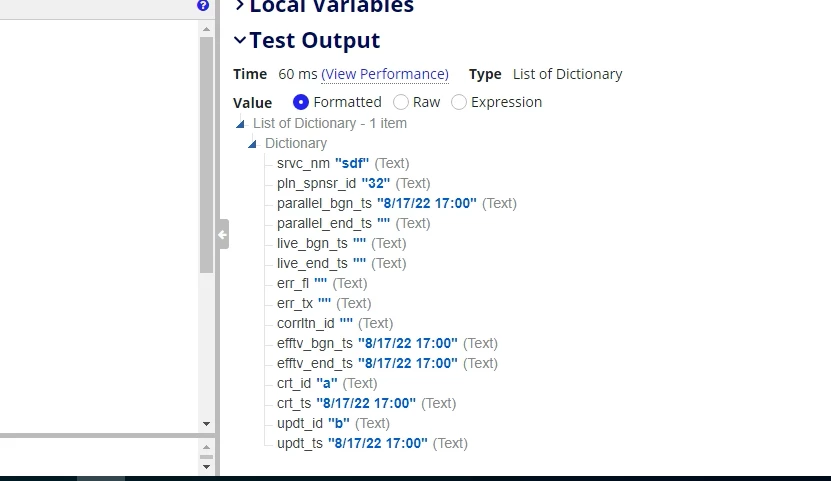The image size is (831, 481).
Task: Click the blue help question mark icon
Action: [203, 5]
